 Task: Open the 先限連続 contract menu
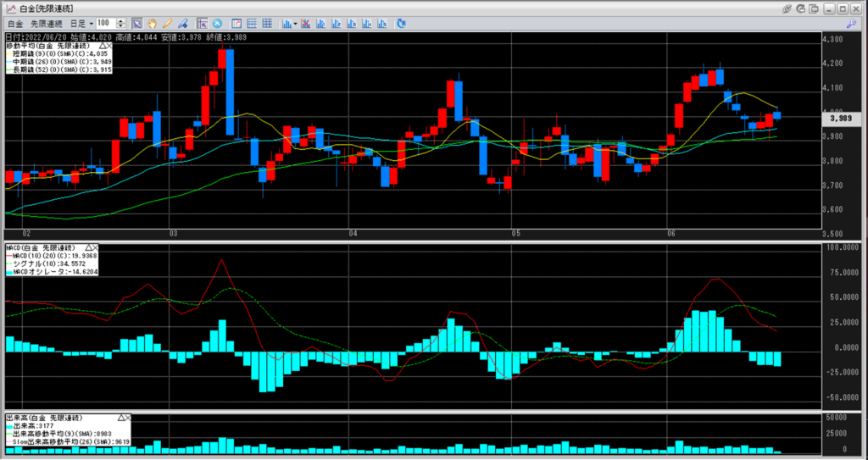[x=47, y=24]
